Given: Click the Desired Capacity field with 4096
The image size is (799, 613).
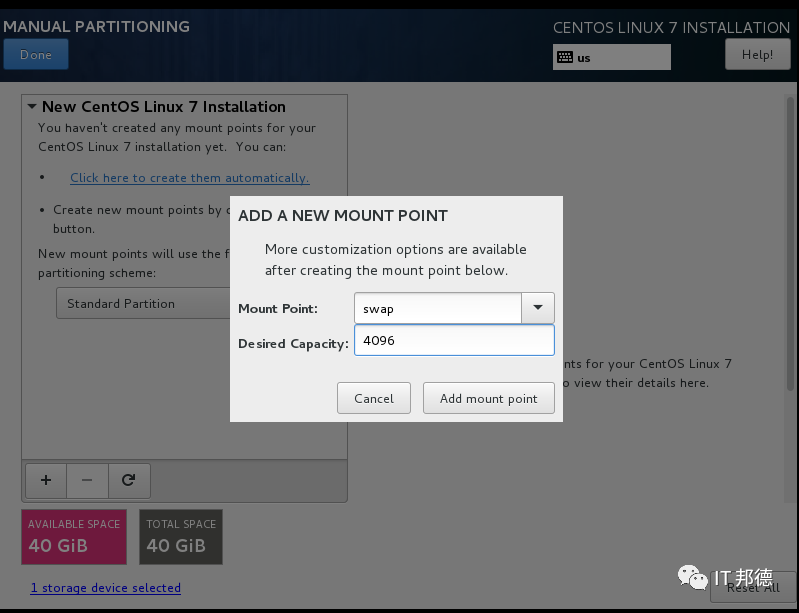Looking at the screenshot, I should coord(454,340).
